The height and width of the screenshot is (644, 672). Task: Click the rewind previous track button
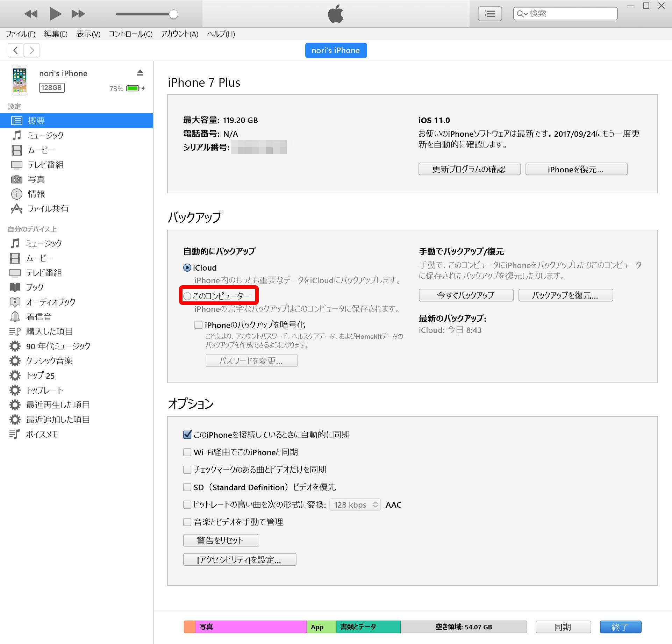point(31,14)
